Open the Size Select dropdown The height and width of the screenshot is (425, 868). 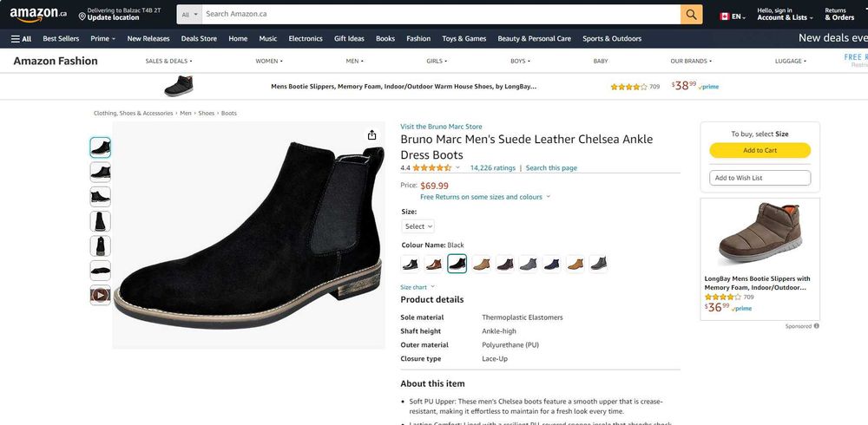point(418,226)
